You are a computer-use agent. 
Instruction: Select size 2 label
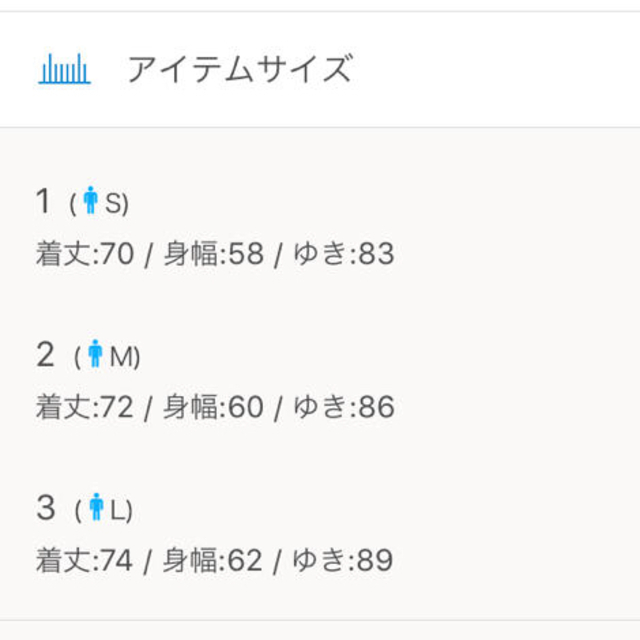45,354
